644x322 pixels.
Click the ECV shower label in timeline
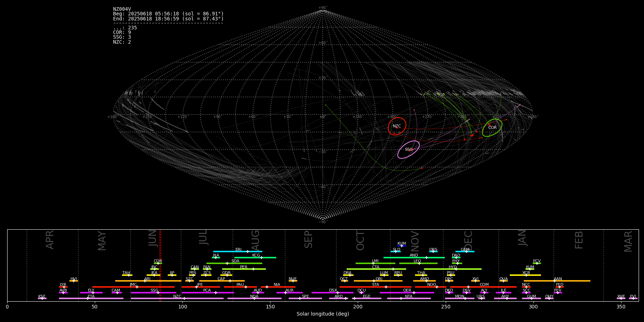pyautogui.click(x=537, y=261)
